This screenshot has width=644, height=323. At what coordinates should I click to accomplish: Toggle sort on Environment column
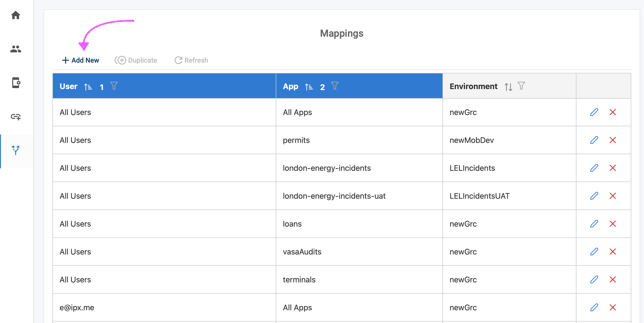(x=508, y=87)
